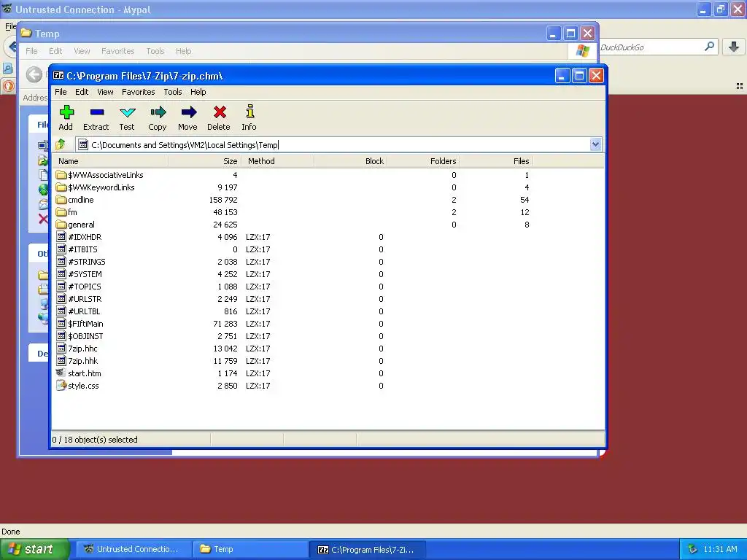Click the 158 792 size value

pyautogui.click(x=223, y=200)
